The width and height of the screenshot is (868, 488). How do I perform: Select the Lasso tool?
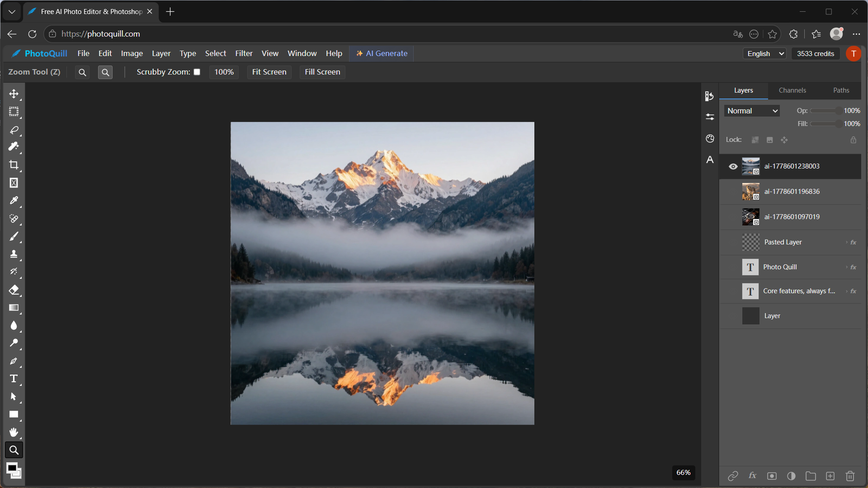pyautogui.click(x=14, y=129)
